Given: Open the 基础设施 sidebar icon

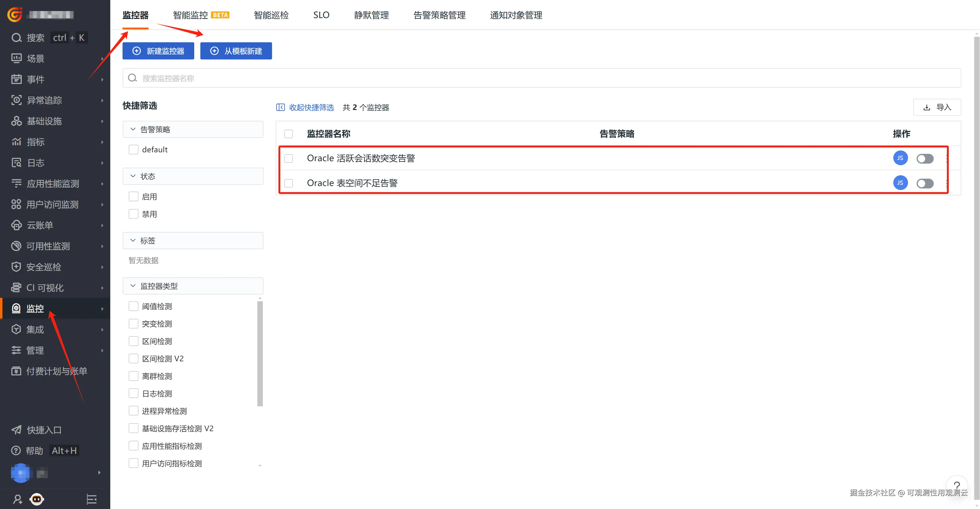Looking at the screenshot, I should (16, 121).
